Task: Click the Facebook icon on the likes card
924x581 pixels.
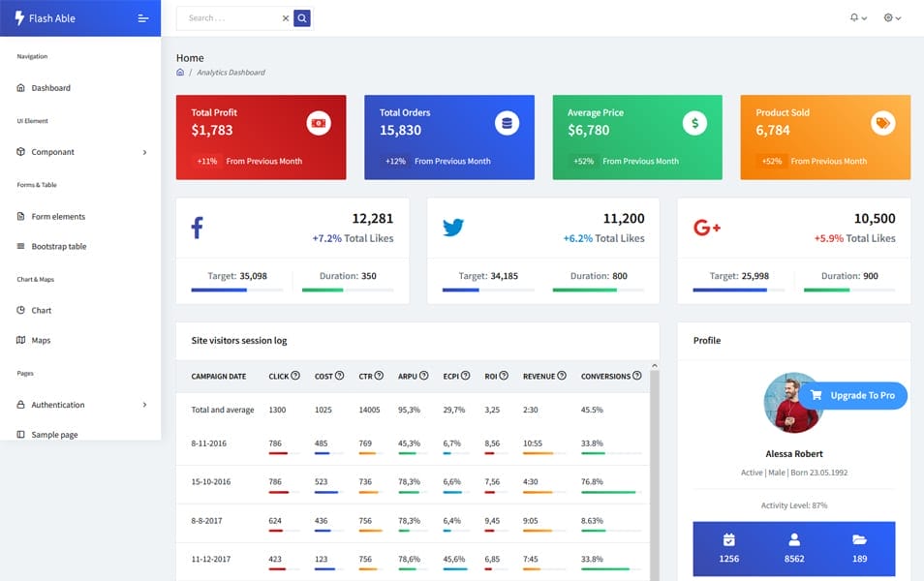Action: click(x=197, y=226)
